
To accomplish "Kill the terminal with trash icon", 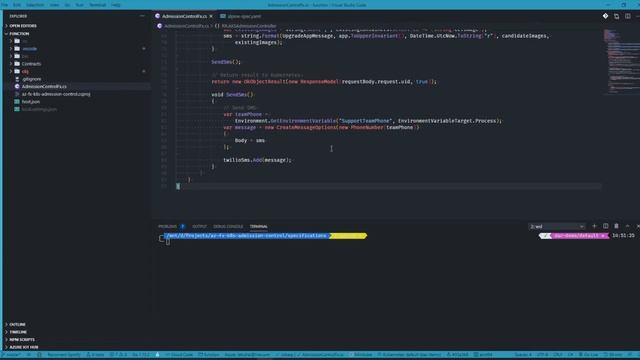I will coord(616,226).
